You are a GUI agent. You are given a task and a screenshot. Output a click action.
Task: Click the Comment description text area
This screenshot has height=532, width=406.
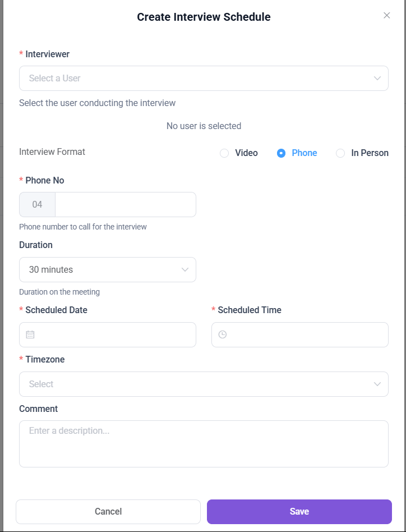(204, 443)
